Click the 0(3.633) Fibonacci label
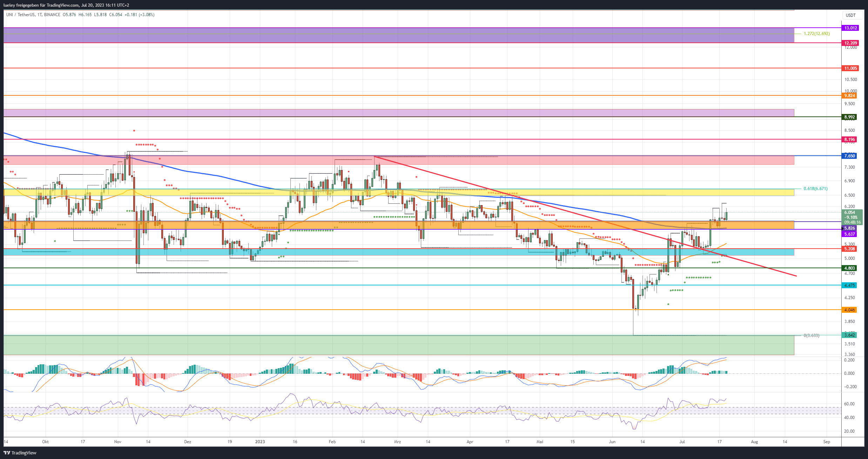This screenshot has width=868, height=459. (812, 336)
